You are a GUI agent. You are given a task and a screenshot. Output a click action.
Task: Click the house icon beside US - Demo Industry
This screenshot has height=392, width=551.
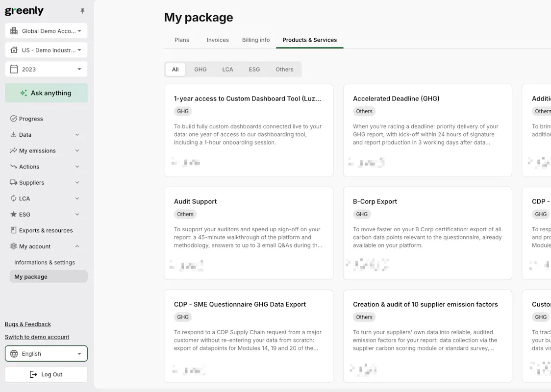point(14,50)
